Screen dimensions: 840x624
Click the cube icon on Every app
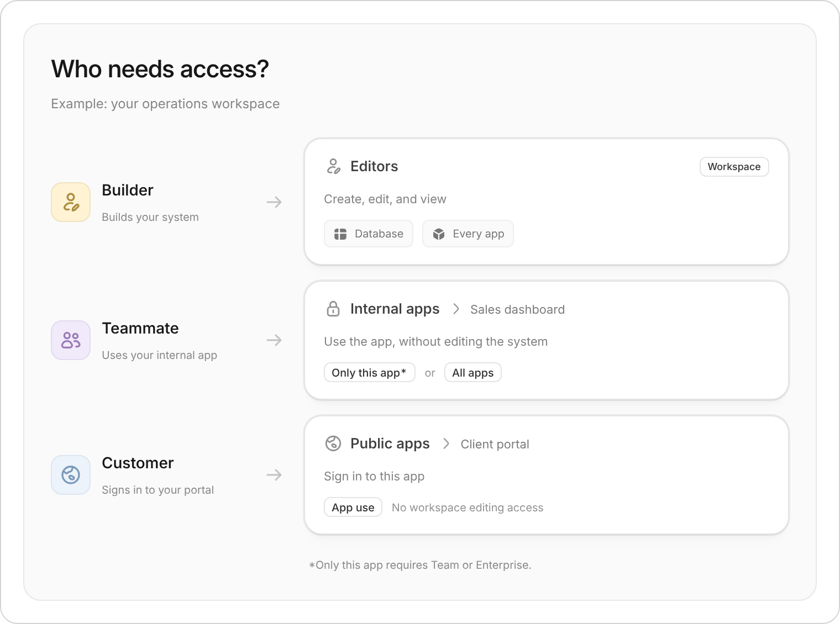tap(439, 234)
